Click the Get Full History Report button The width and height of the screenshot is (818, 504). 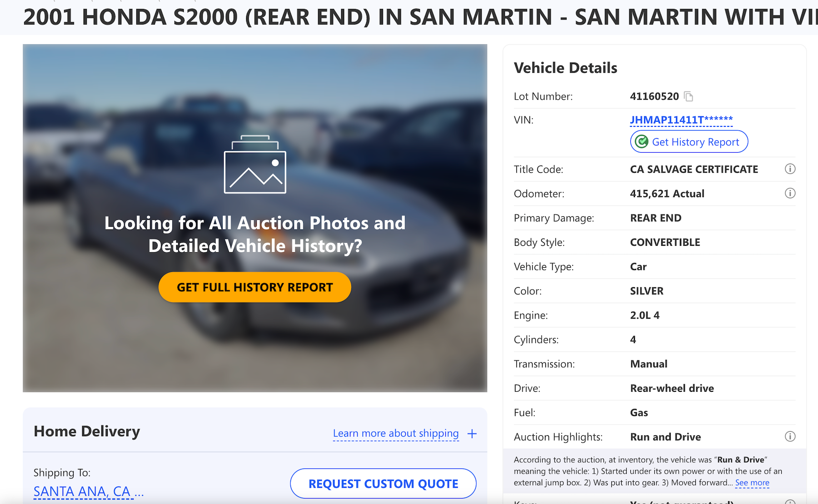pos(255,287)
